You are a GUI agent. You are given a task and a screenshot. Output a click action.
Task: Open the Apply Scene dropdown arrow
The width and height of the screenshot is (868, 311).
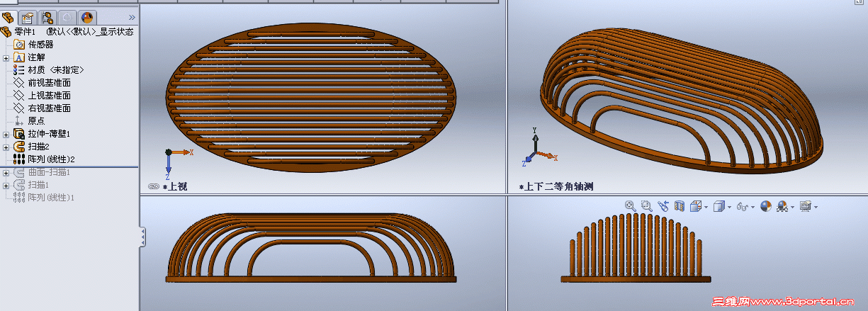(x=793, y=207)
